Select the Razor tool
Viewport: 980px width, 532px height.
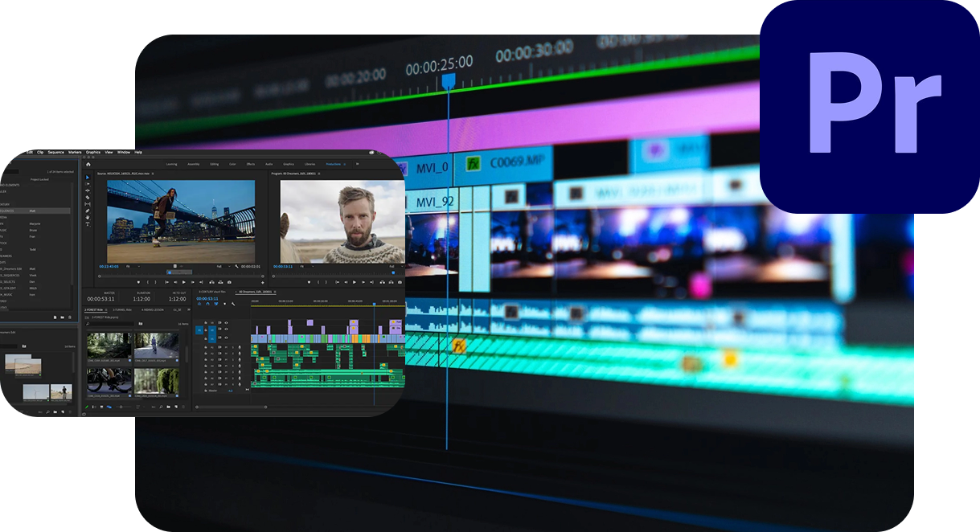point(88,198)
